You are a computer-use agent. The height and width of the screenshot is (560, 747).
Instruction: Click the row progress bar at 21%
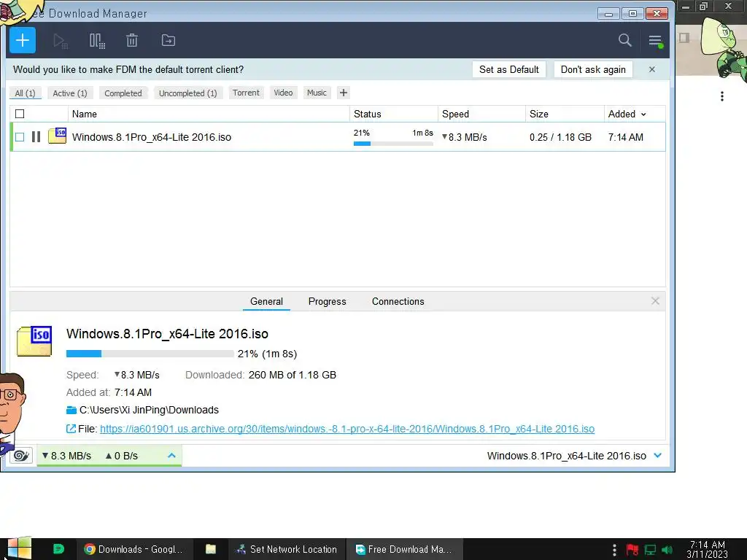point(393,144)
